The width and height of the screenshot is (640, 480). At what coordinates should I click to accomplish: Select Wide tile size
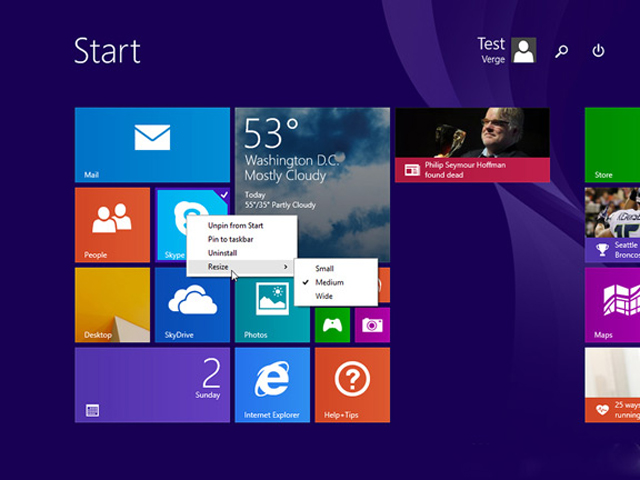coord(336,296)
